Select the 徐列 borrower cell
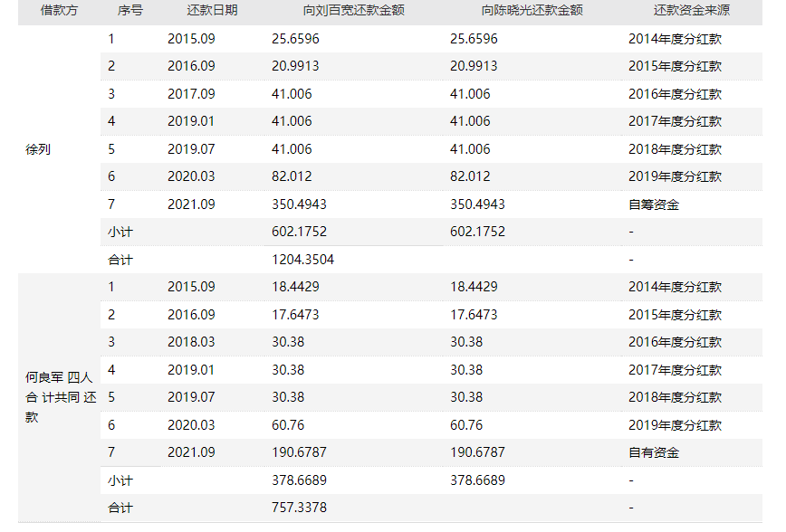 click(x=38, y=149)
